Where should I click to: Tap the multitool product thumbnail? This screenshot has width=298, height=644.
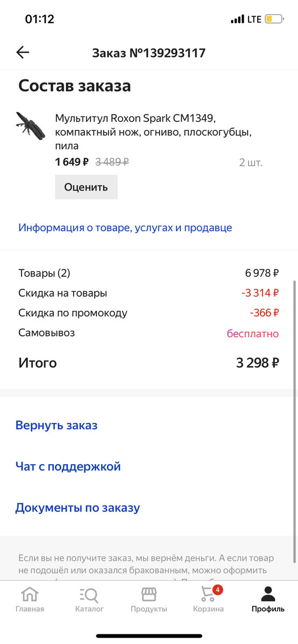(x=31, y=125)
